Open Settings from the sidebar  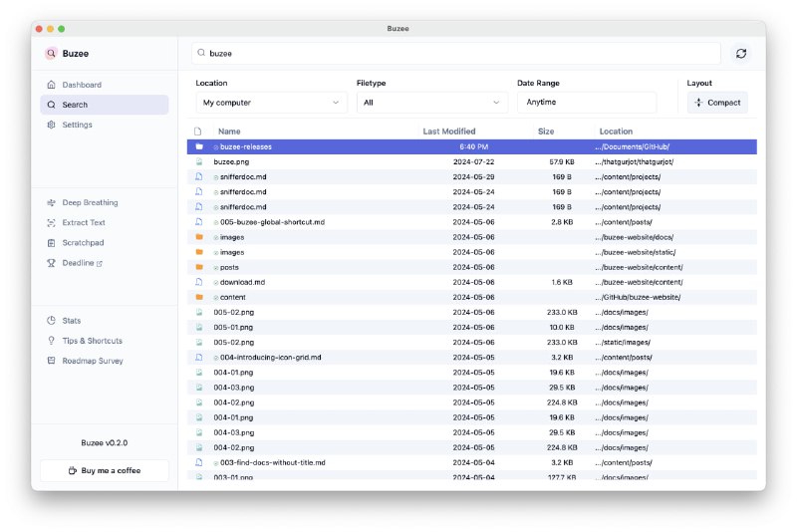pyautogui.click(x=77, y=125)
